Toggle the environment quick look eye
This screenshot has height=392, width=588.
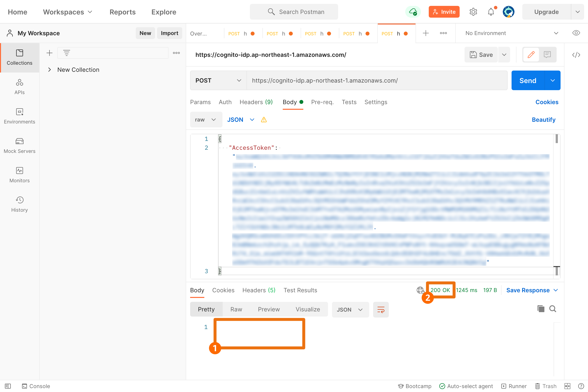click(576, 33)
